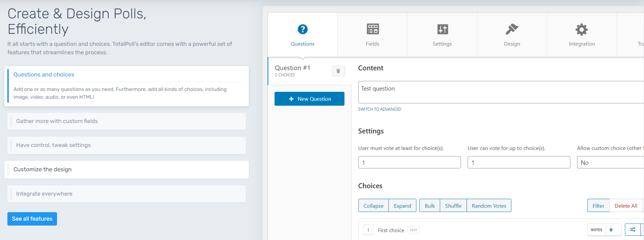644x240 pixels.
Task: Click the First choice row title
Action: coord(391,230)
